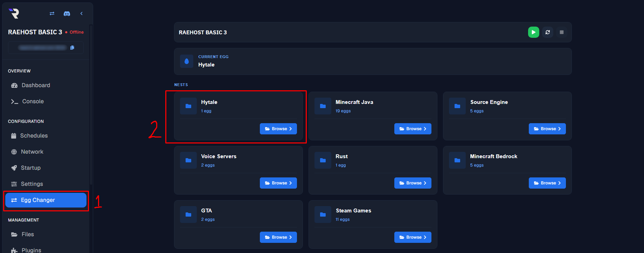The image size is (644, 253).
Task: Click the Startup rocket icon
Action: (14, 168)
